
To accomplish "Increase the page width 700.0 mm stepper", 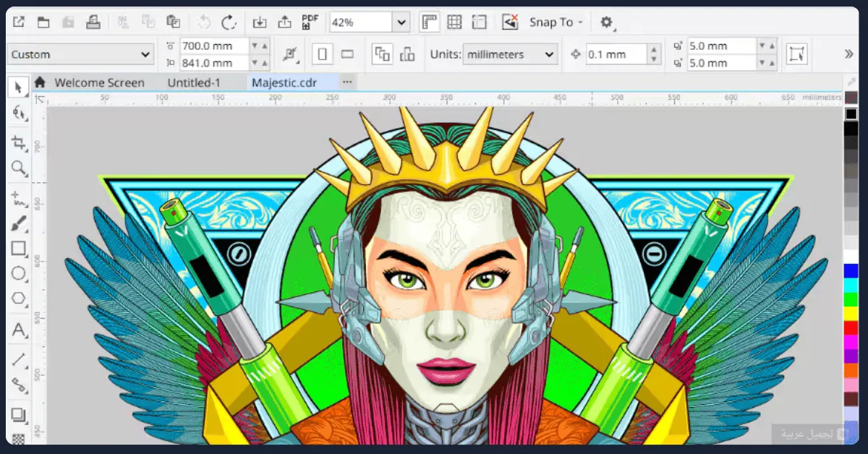I will [265, 46].
